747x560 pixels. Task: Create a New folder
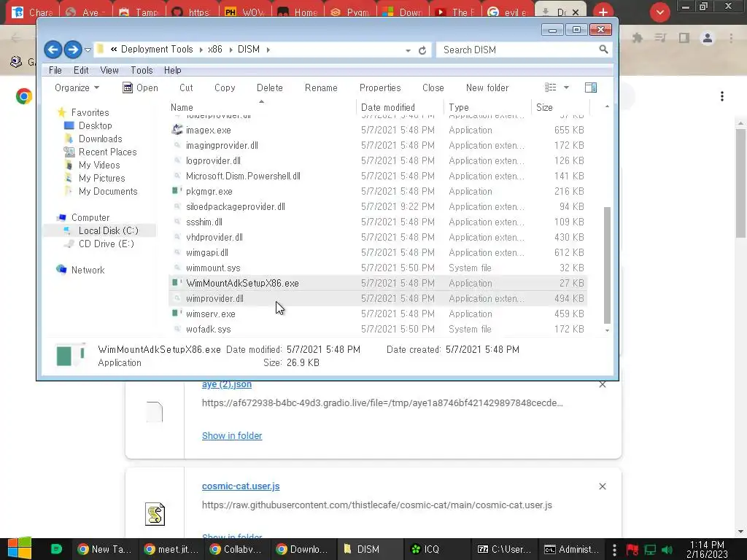point(487,87)
